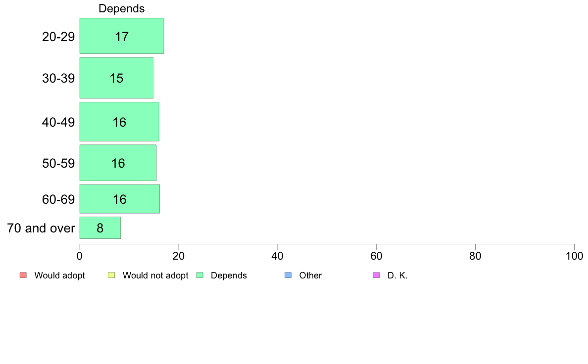This screenshot has width=588, height=364.
Task: Click the green Depends legend swatch
Action: [x=200, y=275]
